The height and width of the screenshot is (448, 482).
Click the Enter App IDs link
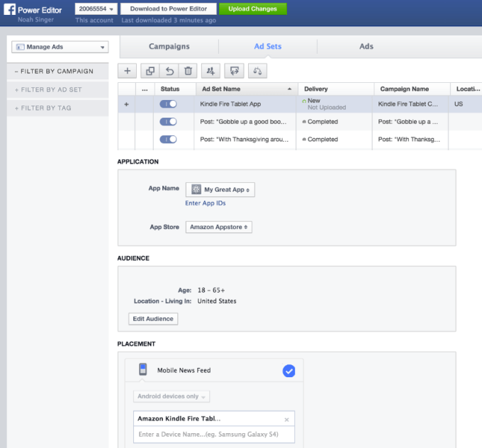pyautogui.click(x=206, y=203)
